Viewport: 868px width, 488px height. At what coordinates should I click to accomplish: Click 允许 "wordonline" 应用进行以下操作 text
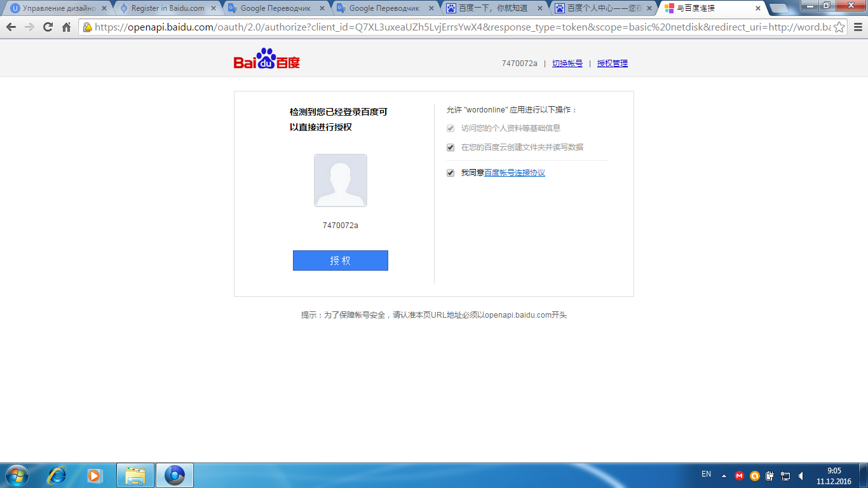coord(512,110)
